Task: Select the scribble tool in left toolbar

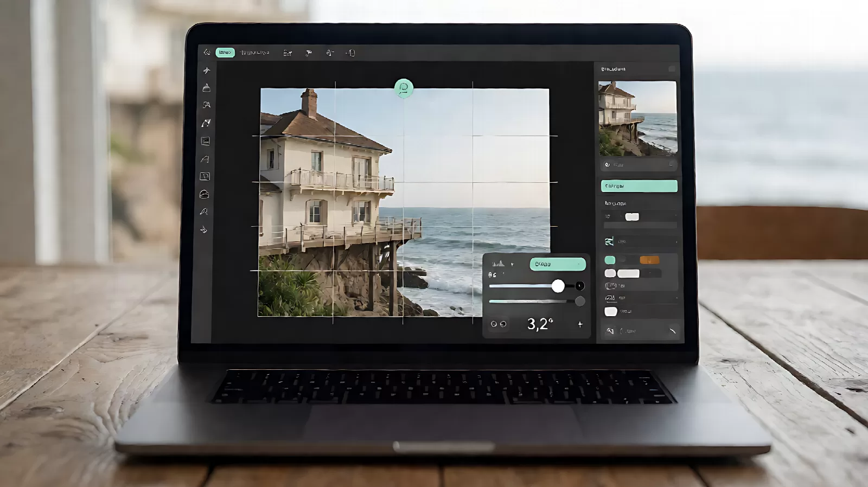Action: 206,105
